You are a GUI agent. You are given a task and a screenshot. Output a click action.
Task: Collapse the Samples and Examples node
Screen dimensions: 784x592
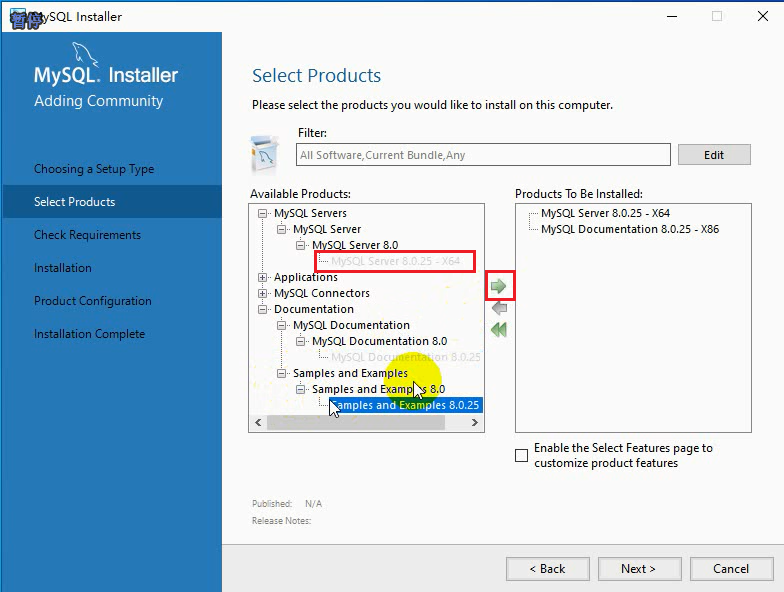(282, 374)
